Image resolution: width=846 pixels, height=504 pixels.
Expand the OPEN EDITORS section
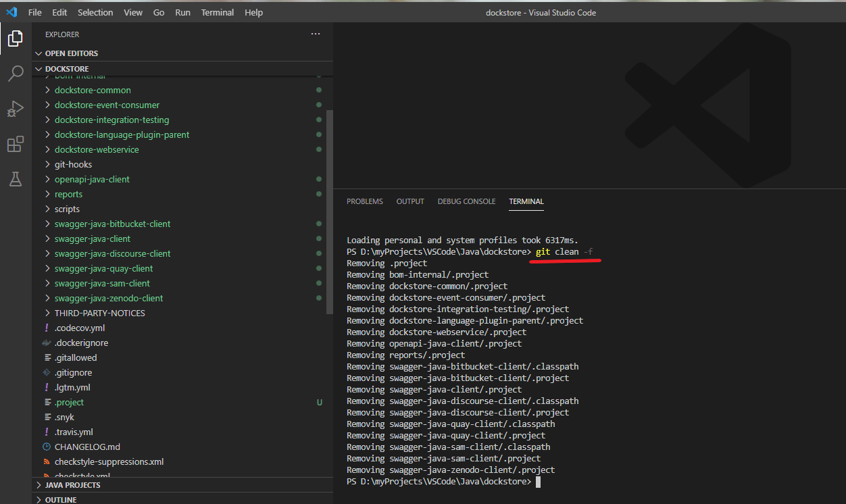click(x=182, y=53)
